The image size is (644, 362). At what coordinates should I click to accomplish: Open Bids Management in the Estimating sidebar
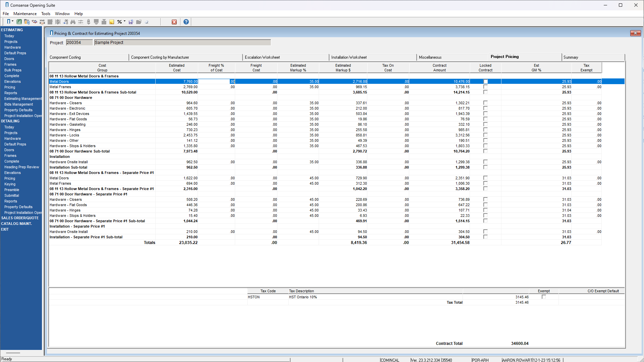pyautogui.click(x=18, y=104)
